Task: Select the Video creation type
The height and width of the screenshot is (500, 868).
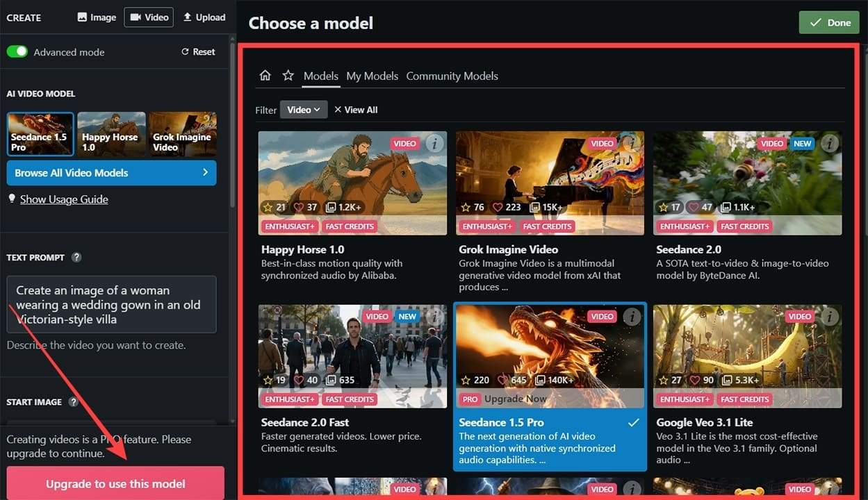Action: (x=148, y=17)
